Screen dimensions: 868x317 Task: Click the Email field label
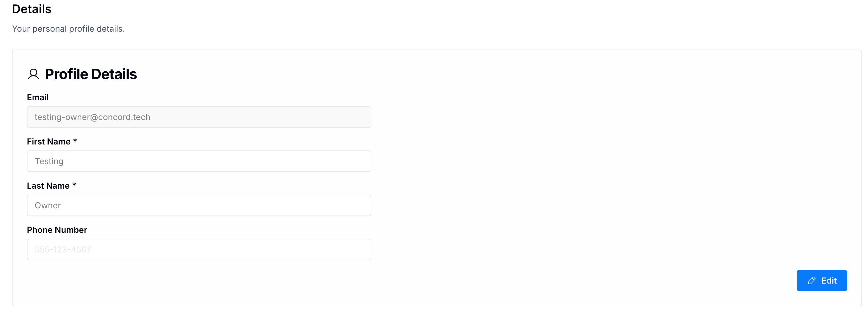(x=38, y=97)
